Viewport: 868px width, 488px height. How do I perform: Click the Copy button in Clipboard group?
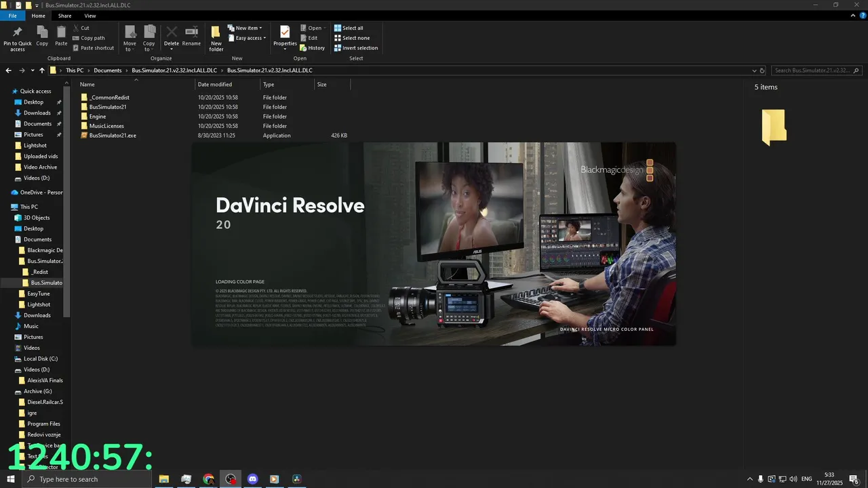[x=42, y=37]
